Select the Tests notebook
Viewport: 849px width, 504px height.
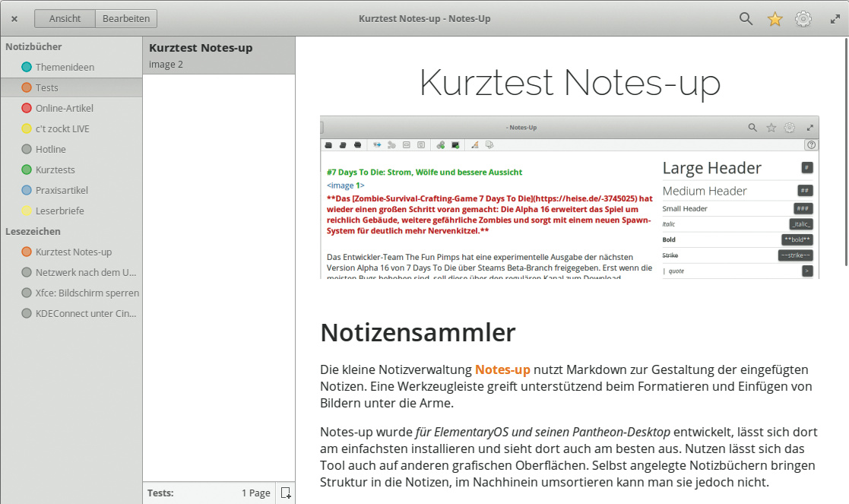pyautogui.click(x=47, y=87)
